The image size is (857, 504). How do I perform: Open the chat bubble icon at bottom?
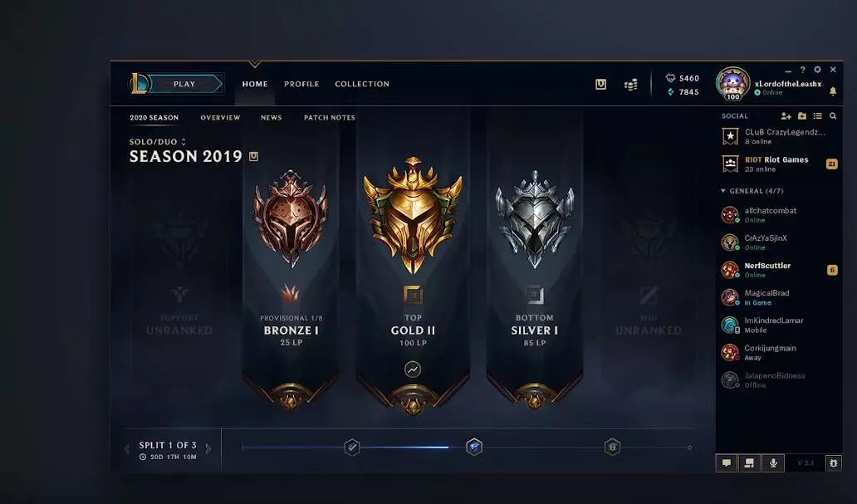coord(727,463)
